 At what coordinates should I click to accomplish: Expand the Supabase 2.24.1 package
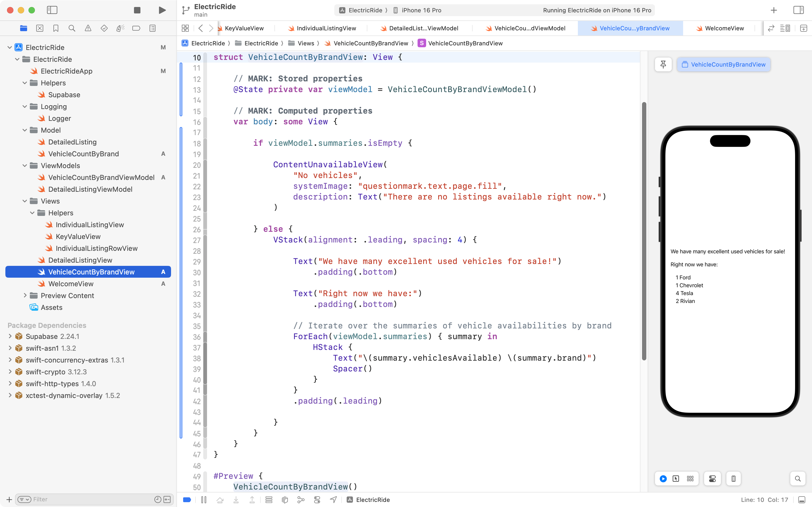(x=10, y=336)
